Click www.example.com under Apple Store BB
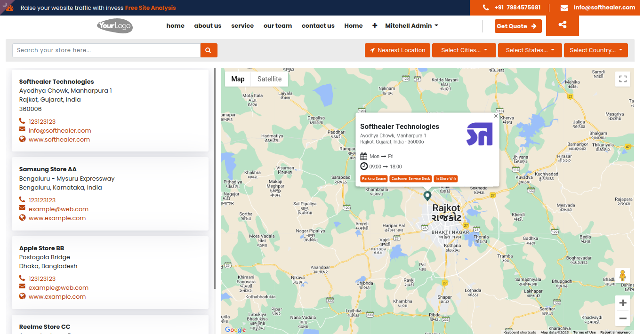This screenshot has width=644, height=334. (57, 297)
